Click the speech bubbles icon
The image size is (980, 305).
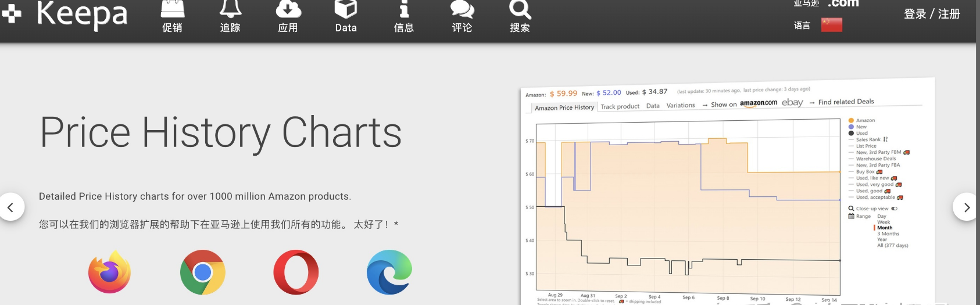pyautogui.click(x=462, y=9)
